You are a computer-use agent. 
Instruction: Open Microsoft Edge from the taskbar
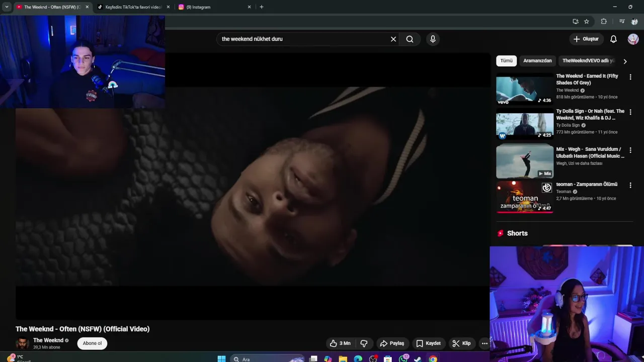(358, 359)
